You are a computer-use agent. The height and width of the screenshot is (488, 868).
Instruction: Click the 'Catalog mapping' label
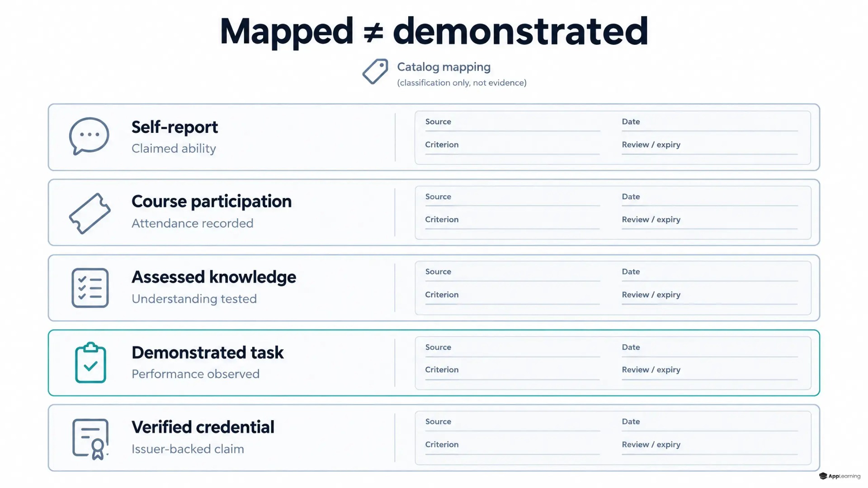click(x=443, y=67)
